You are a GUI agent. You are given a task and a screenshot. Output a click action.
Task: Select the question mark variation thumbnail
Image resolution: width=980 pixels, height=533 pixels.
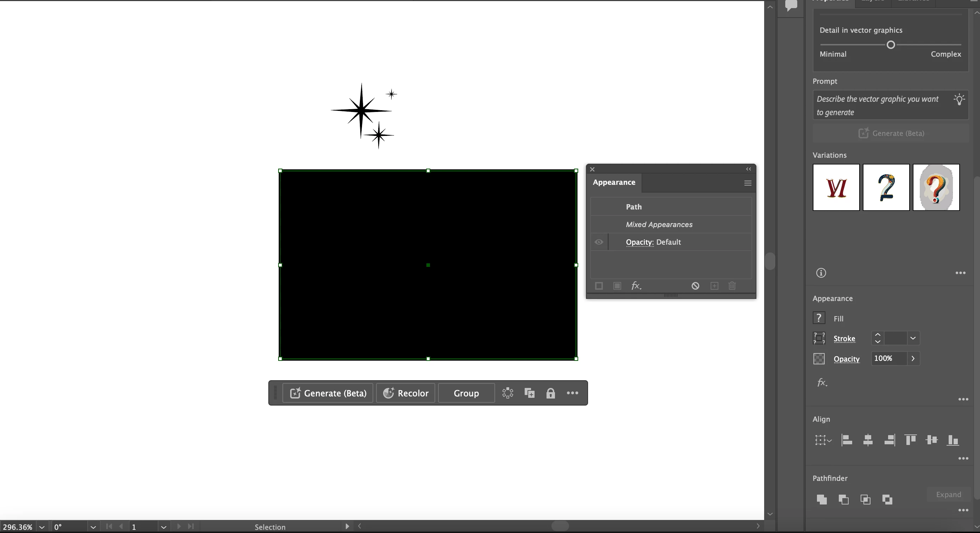coord(936,187)
